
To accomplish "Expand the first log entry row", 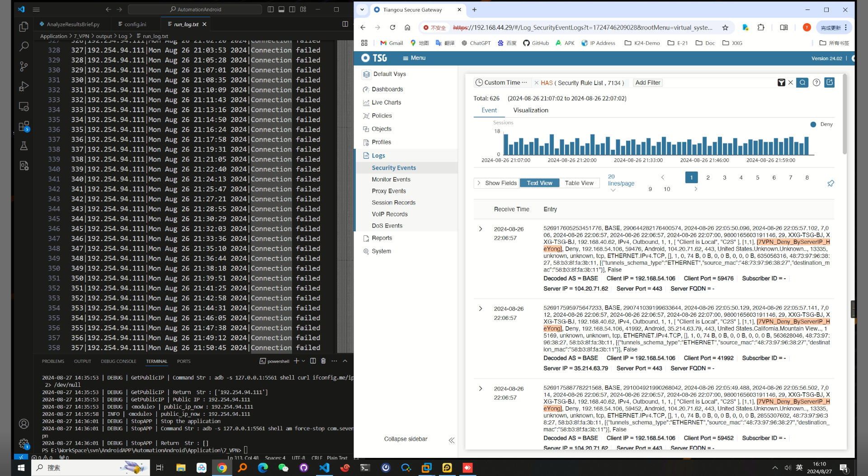I will click(x=481, y=229).
